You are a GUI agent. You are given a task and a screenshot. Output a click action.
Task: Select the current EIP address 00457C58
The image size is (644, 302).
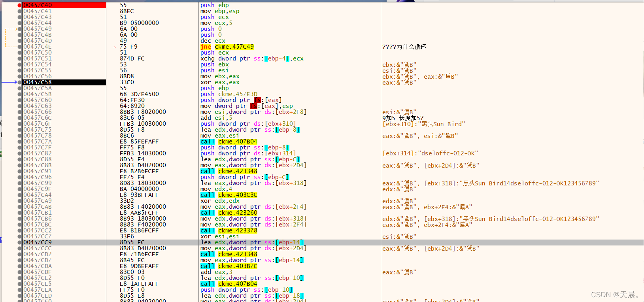point(38,82)
